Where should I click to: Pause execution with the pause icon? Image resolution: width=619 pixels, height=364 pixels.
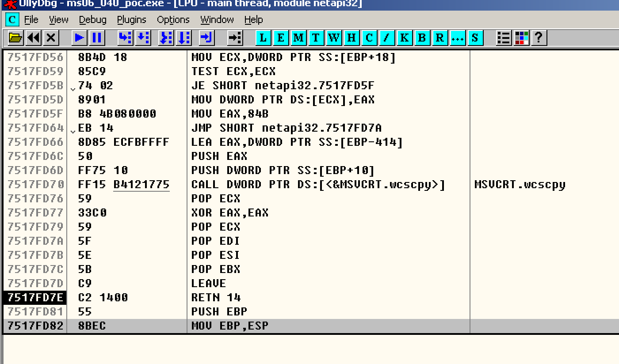97,38
